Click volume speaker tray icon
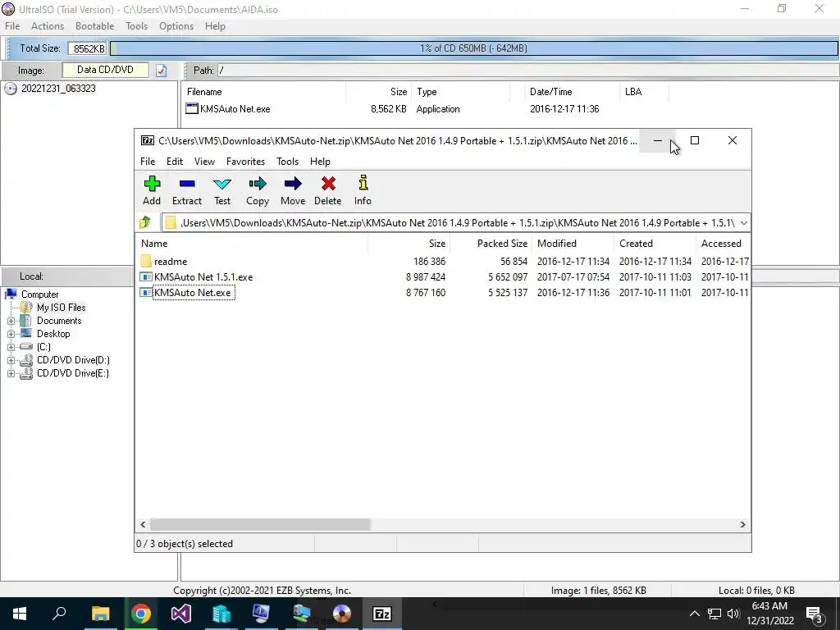The height and width of the screenshot is (630, 840). click(733, 614)
